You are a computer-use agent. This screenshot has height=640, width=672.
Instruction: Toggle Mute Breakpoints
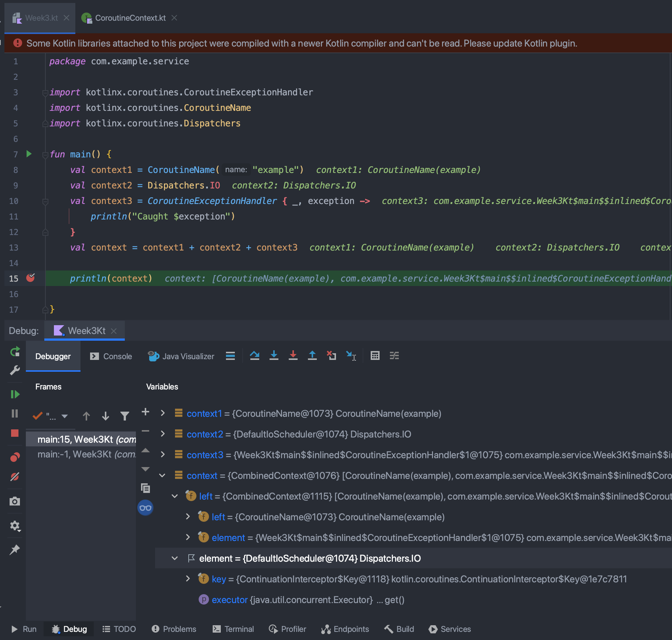[x=15, y=477]
